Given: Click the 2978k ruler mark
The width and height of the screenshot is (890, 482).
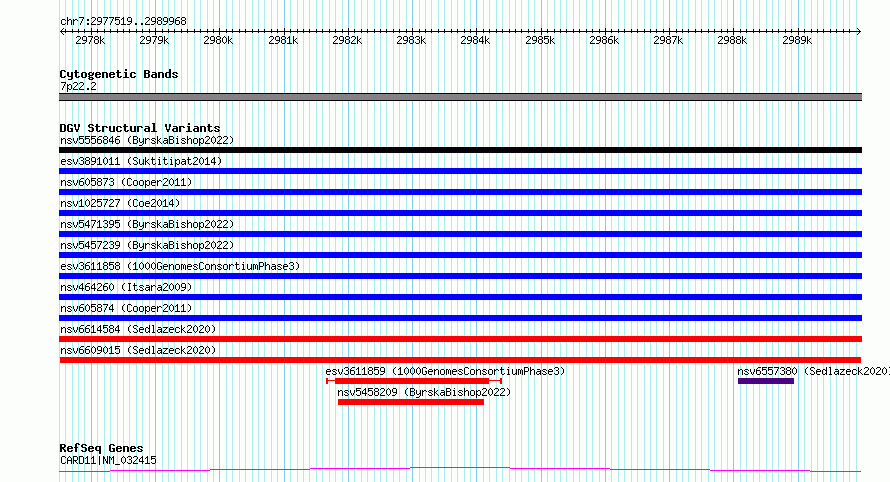Looking at the screenshot, I should pos(90,40).
